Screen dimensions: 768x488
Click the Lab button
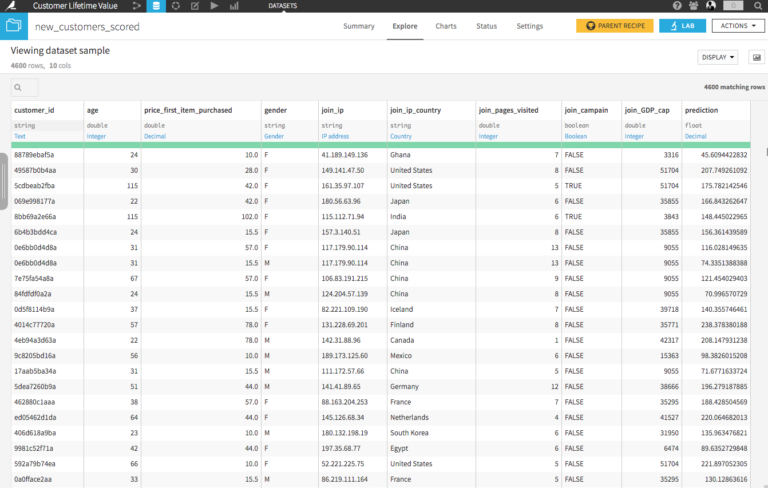(682, 25)
